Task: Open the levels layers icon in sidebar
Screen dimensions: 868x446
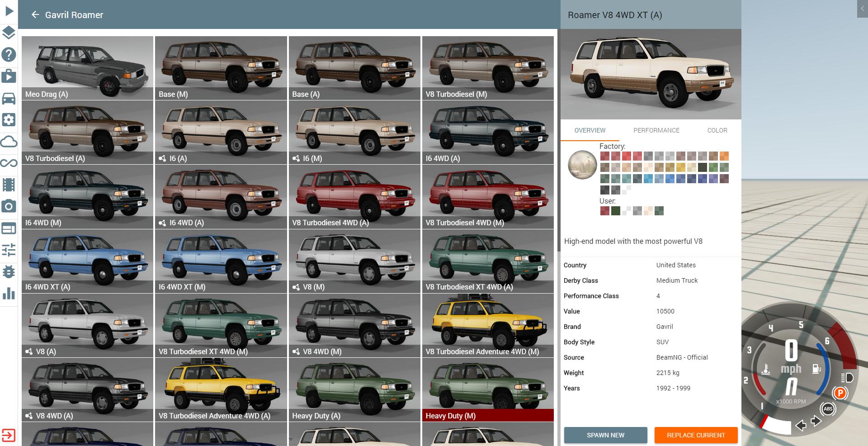Action: [x=9, y=33]
